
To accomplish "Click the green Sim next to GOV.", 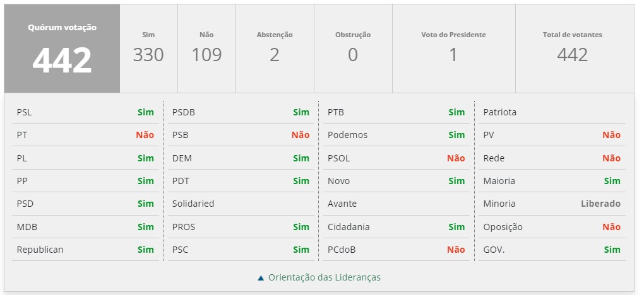I will [x=612, y=250].
